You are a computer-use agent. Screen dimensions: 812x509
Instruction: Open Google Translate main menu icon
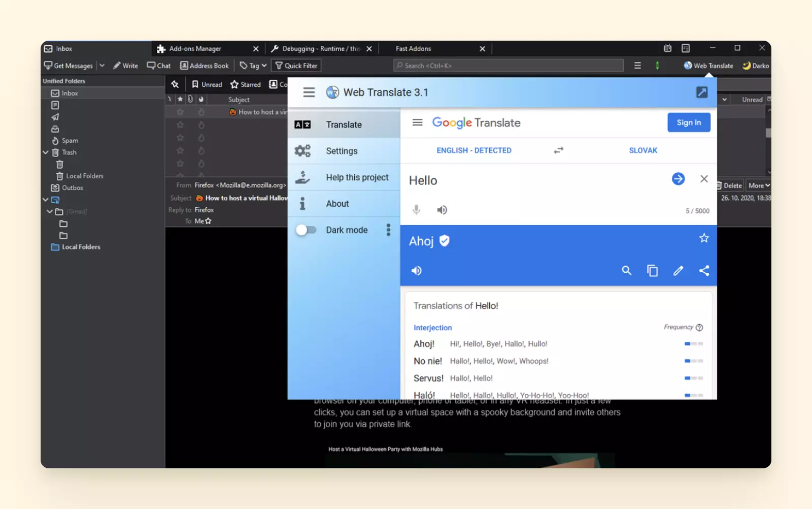(417, 122)
